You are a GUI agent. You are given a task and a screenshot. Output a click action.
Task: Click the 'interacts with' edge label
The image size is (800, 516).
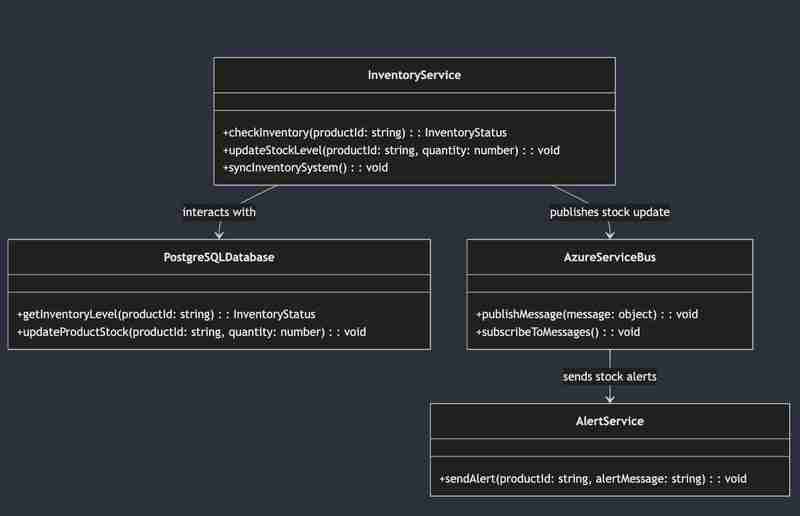(219, 212)
